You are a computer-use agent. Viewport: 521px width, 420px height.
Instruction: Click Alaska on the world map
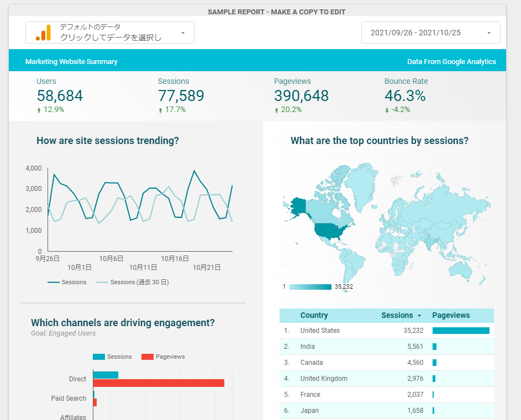pos(299,206)
